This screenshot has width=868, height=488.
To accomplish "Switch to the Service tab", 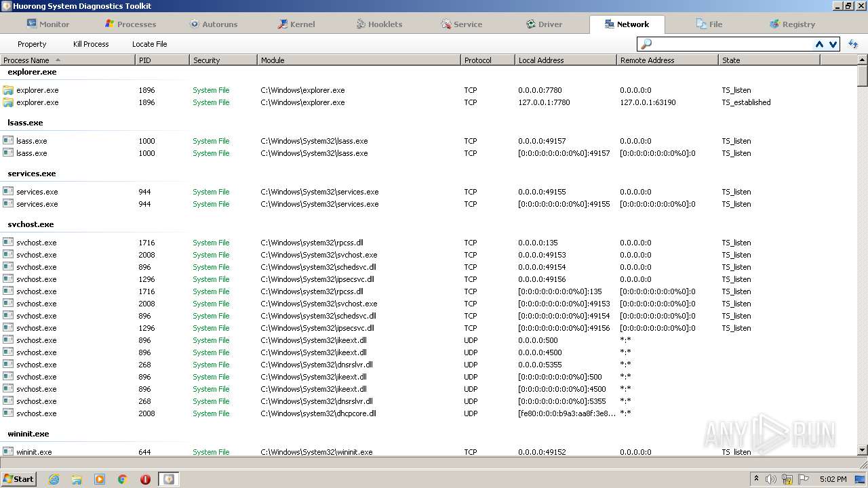I will (x=461, y=24).
